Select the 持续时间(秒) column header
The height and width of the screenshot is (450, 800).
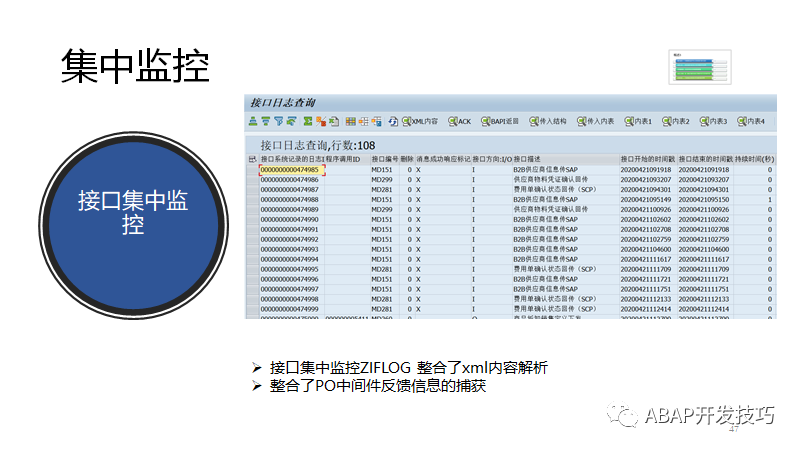[755, 159]
